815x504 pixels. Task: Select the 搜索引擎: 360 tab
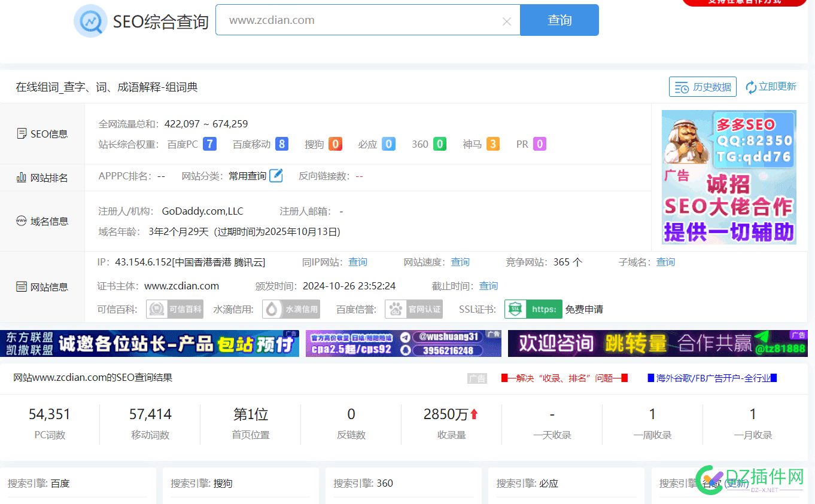tap(363, 483)
